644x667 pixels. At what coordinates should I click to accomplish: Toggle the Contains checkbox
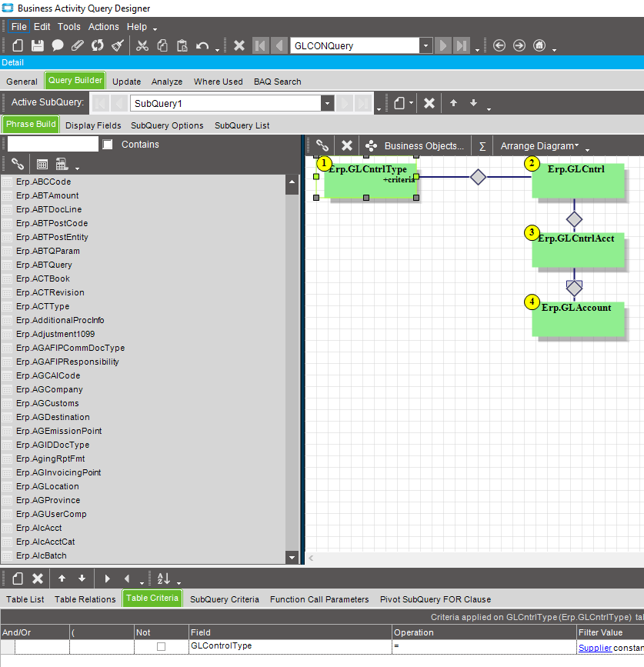coord(108,145)
